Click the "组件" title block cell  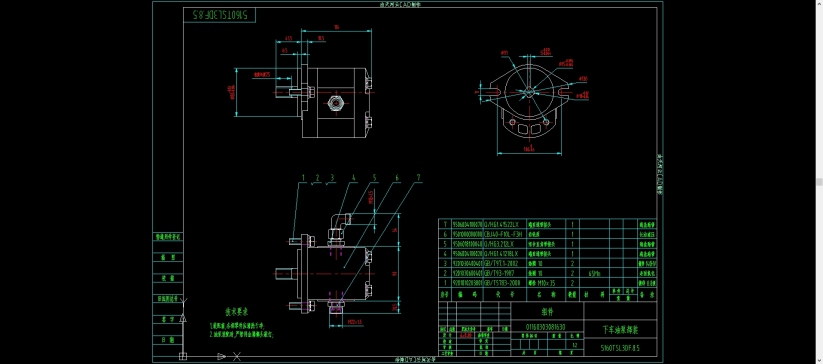(547, 311)
